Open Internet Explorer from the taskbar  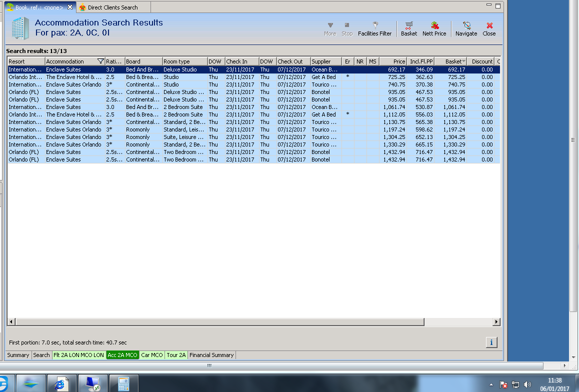(x=61, y=383)
